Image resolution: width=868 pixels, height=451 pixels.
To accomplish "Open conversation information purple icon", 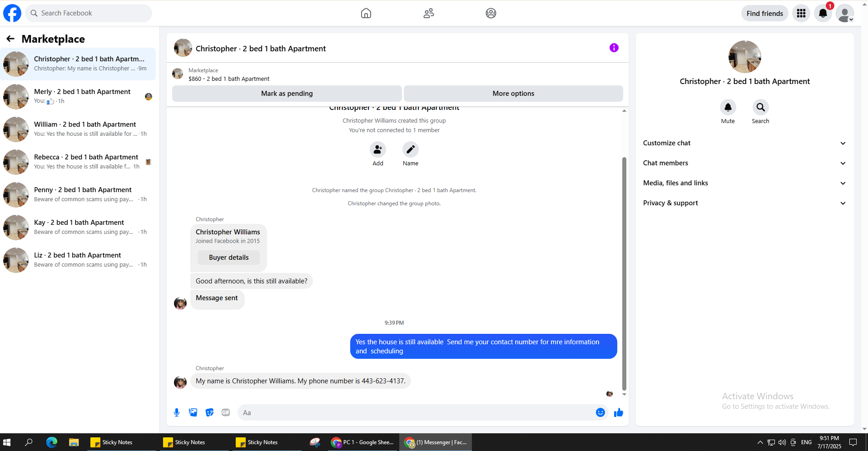I will click(614, 48).
